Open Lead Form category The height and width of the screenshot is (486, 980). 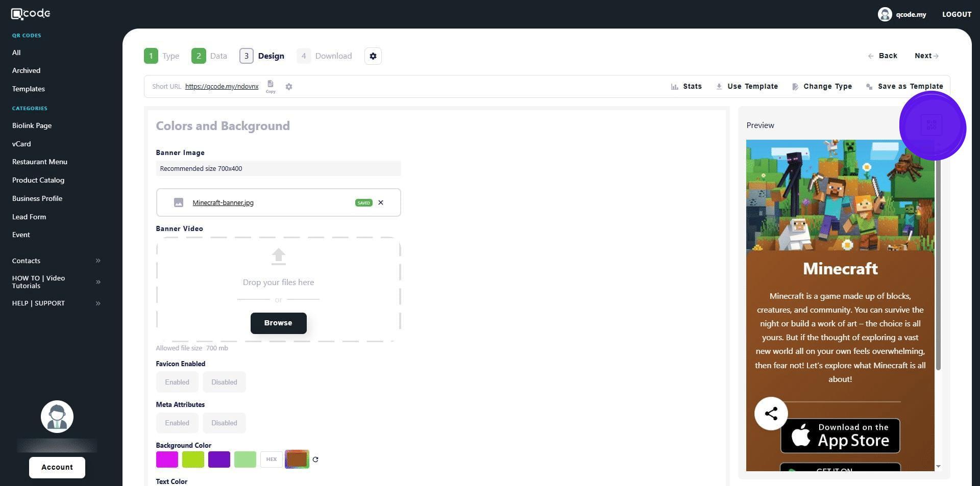click(29, 217)
